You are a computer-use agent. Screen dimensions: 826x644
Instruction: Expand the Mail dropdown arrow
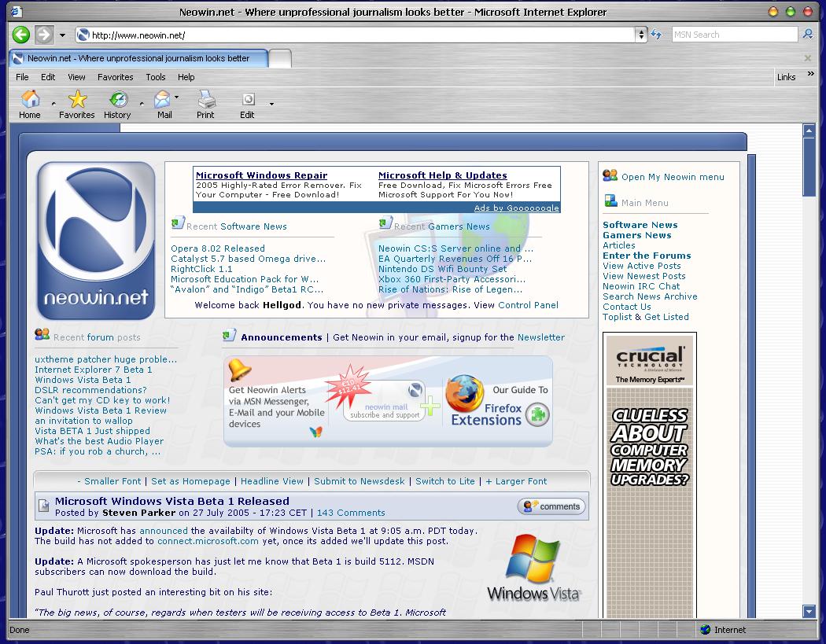tap(176, 97)
